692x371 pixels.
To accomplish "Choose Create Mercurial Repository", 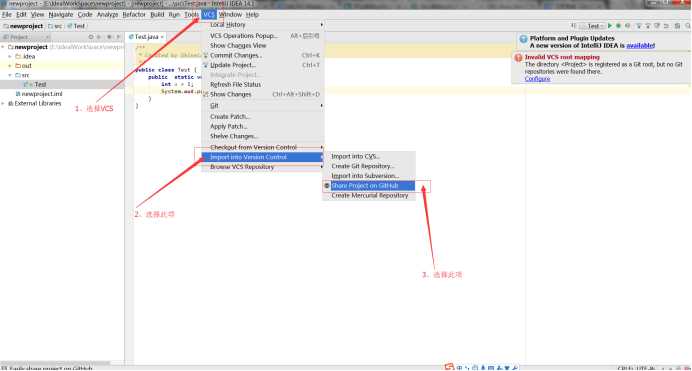I will (x=369, y=195).
